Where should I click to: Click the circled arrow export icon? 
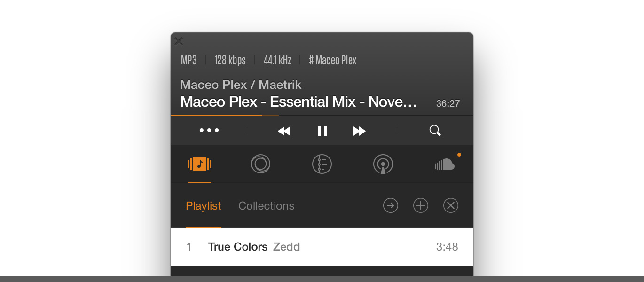click(391, 205)
